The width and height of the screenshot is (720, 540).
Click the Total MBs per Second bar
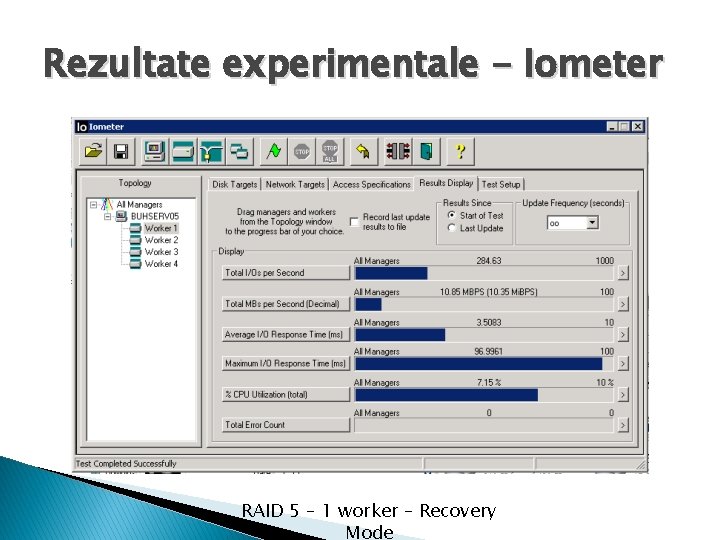coord(484,304)
